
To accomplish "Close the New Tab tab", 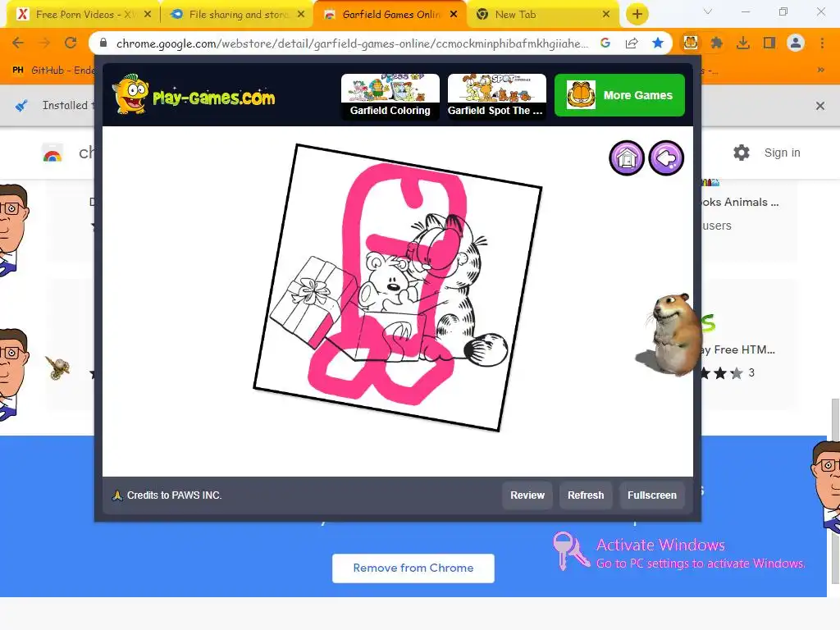I will [606, 15].
